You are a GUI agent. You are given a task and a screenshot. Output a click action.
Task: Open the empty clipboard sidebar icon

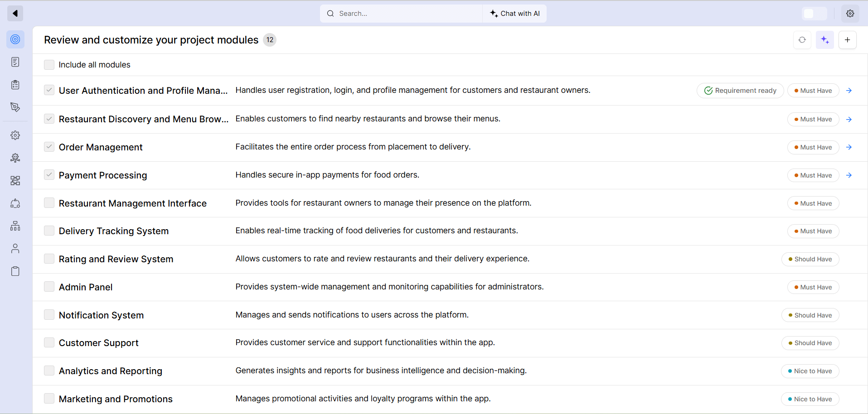click(x=15, y=271)
